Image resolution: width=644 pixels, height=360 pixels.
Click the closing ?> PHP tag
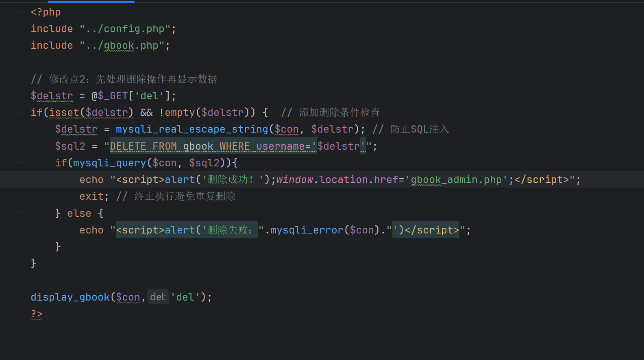point(37,314)
